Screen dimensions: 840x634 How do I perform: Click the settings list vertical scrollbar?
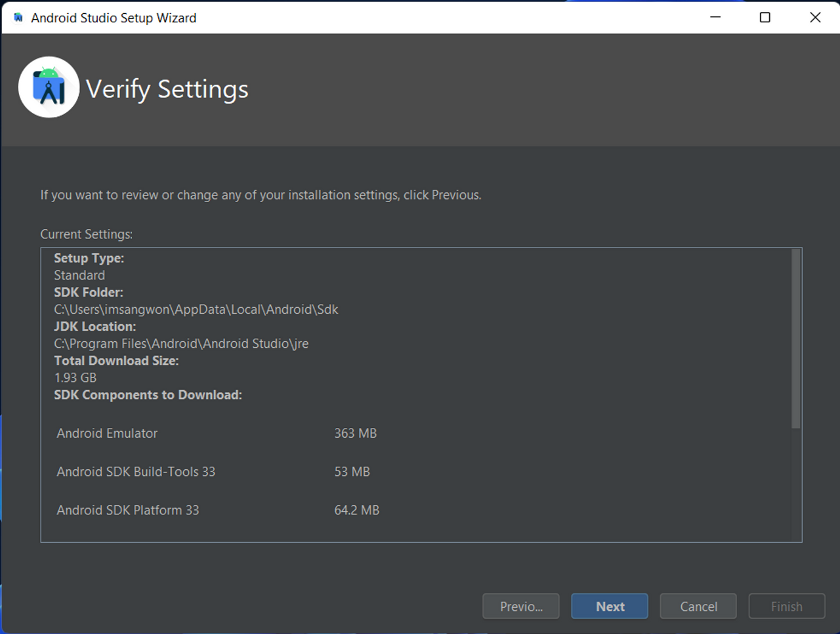(796, 339)
